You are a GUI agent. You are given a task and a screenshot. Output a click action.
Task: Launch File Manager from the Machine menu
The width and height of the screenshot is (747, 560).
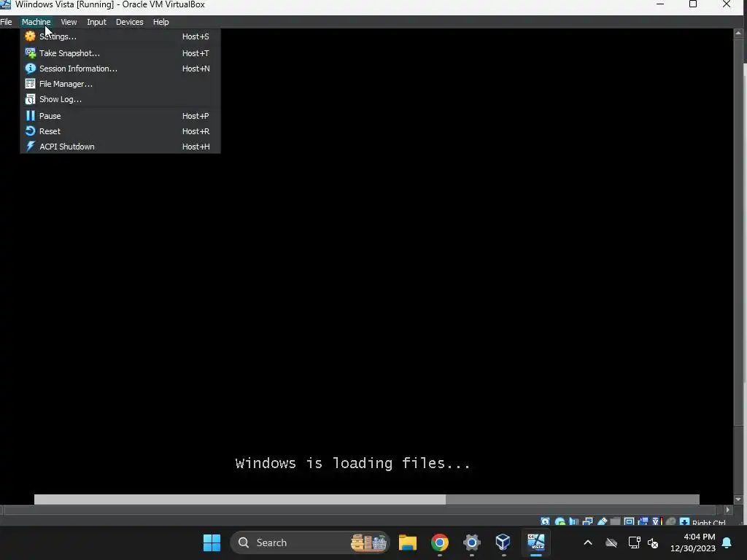(x=120, y=84)
